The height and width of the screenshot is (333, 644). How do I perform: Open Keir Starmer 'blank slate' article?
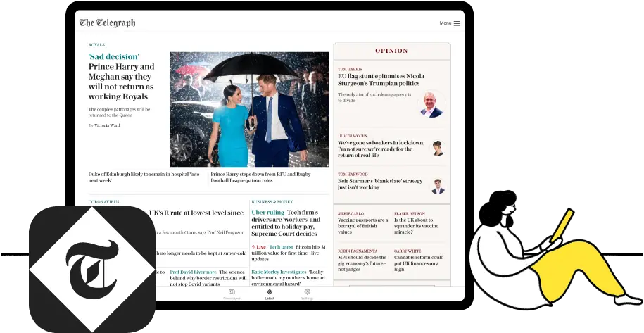(x=380, y=184)
